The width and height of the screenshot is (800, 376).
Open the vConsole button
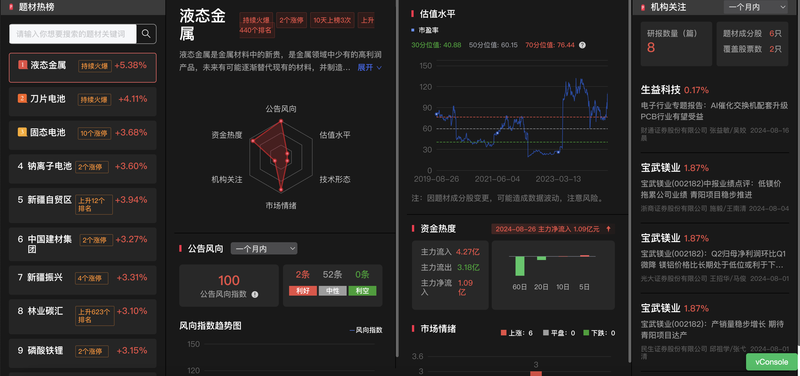pyautogui.click(x=772, y=362)
